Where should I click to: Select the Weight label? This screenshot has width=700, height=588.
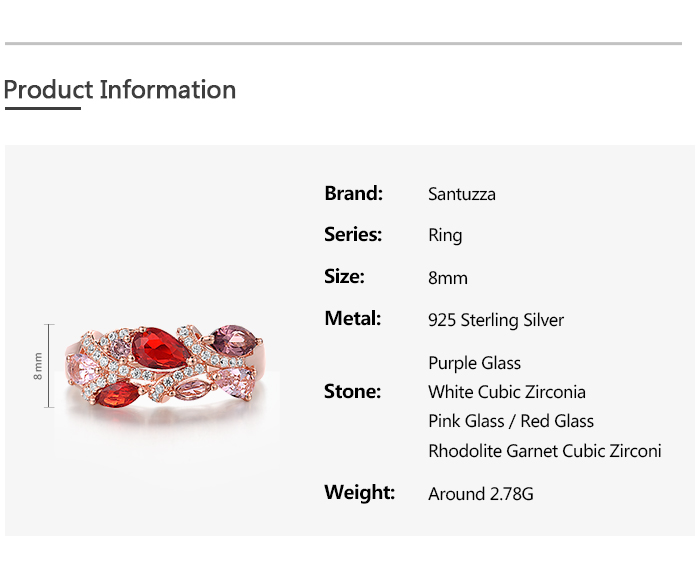(x=359, y=493)
